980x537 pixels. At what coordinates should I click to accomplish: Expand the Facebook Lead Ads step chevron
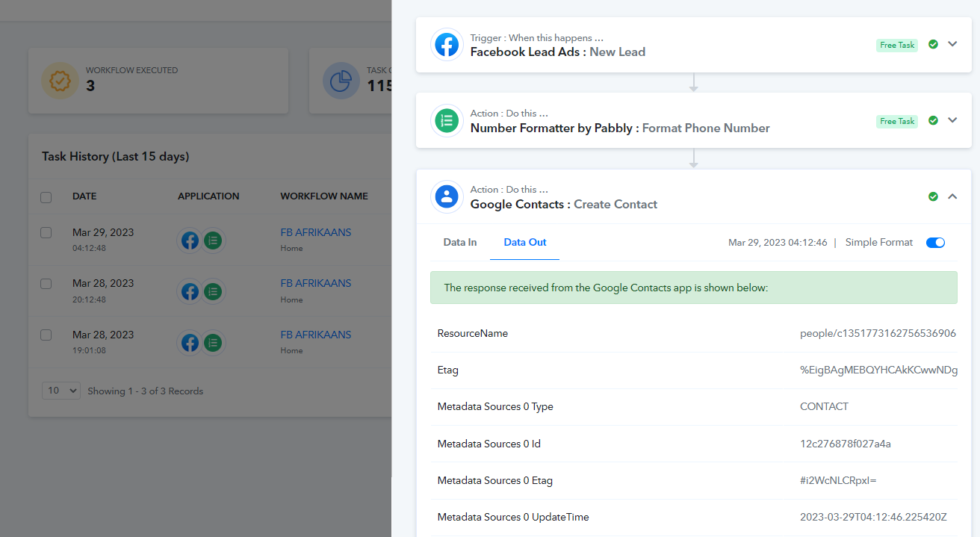952,44
